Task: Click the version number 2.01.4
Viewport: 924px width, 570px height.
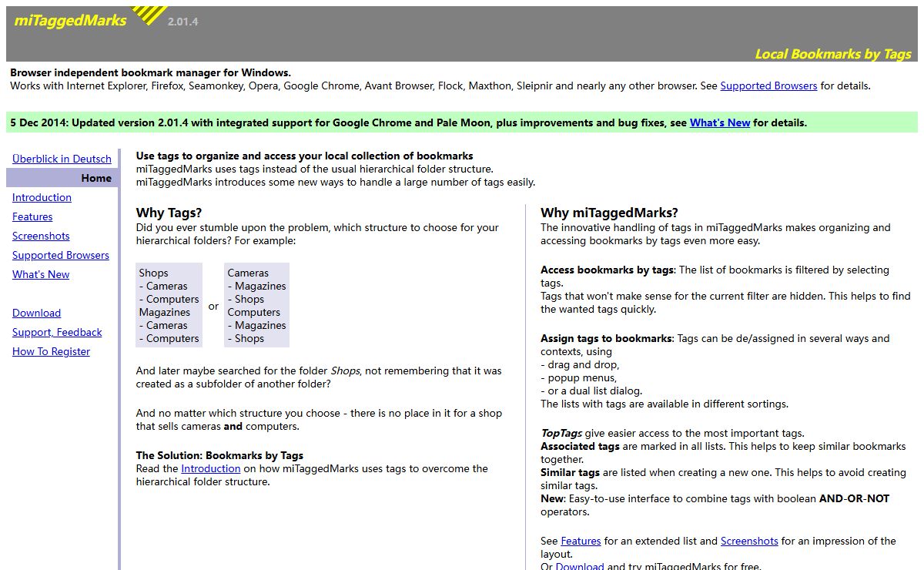Action: click(182, 22)
